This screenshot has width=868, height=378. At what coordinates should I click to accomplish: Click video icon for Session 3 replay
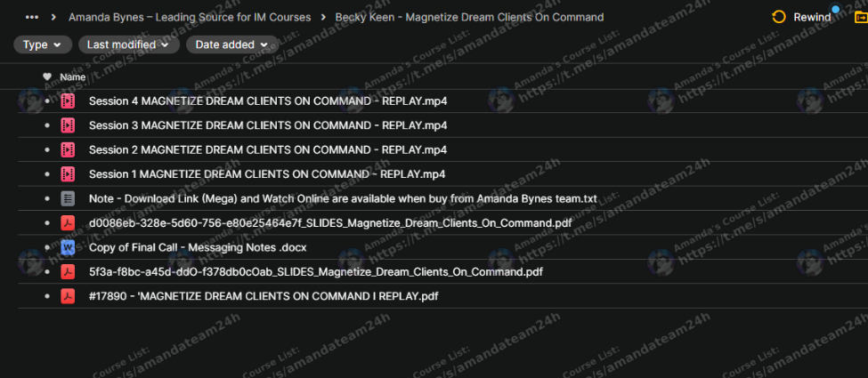click(x=68, y=125)
